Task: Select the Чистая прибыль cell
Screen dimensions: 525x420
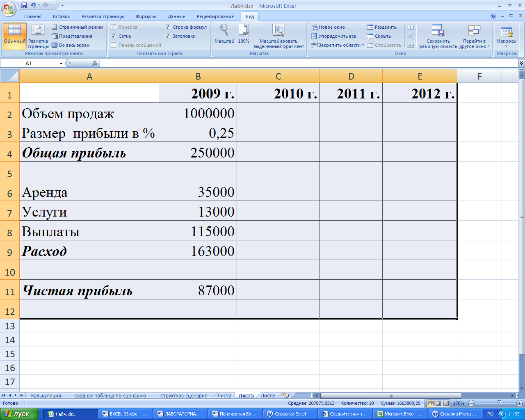Action: (x=89, y=290)
